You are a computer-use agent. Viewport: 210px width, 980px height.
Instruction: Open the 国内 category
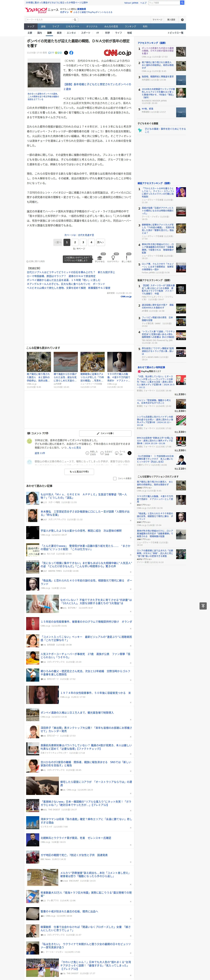tap(40, 33)
